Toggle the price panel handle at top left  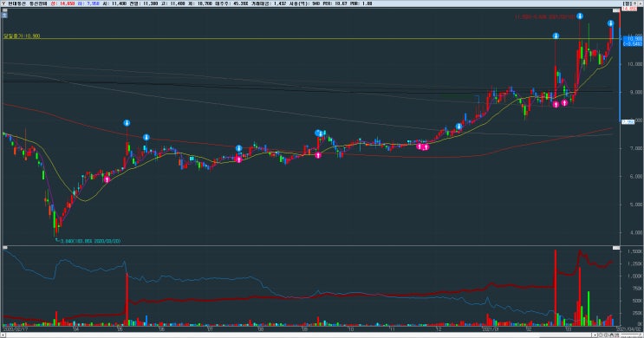click(4, 10)
